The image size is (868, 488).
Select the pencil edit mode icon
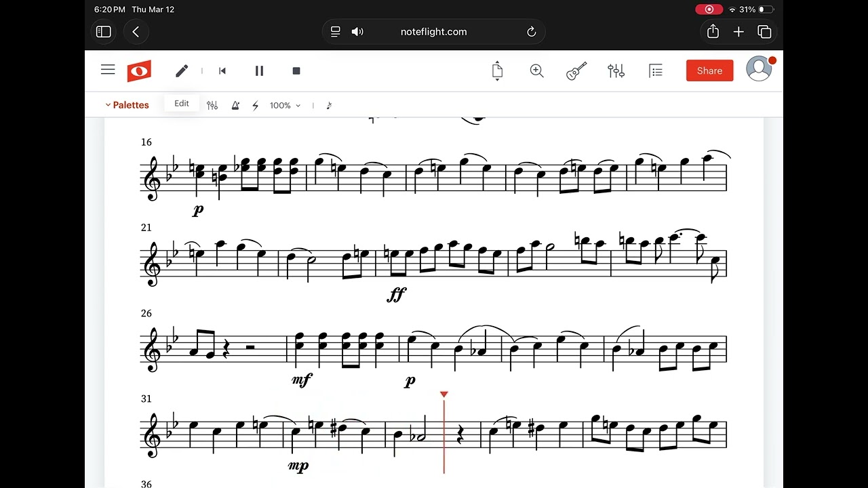point(182,70)
